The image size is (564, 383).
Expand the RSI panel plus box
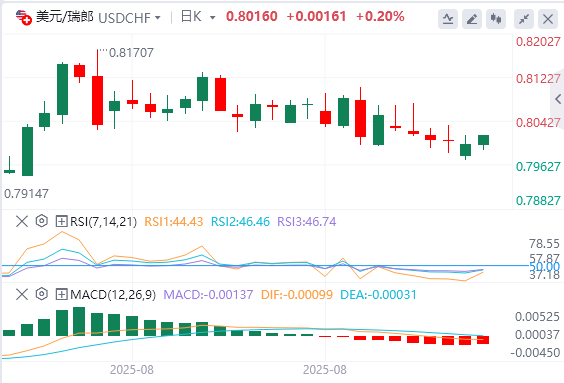62,221
